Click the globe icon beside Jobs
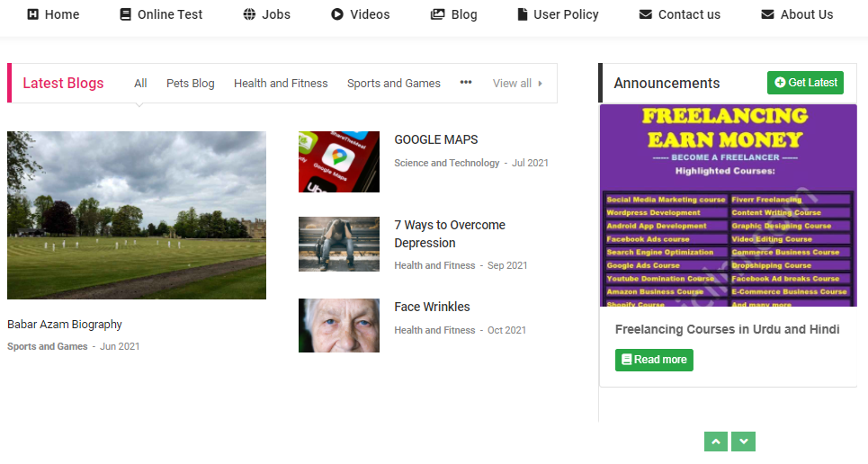Screen dimensions: 868x464 click(x=249, y=14)
